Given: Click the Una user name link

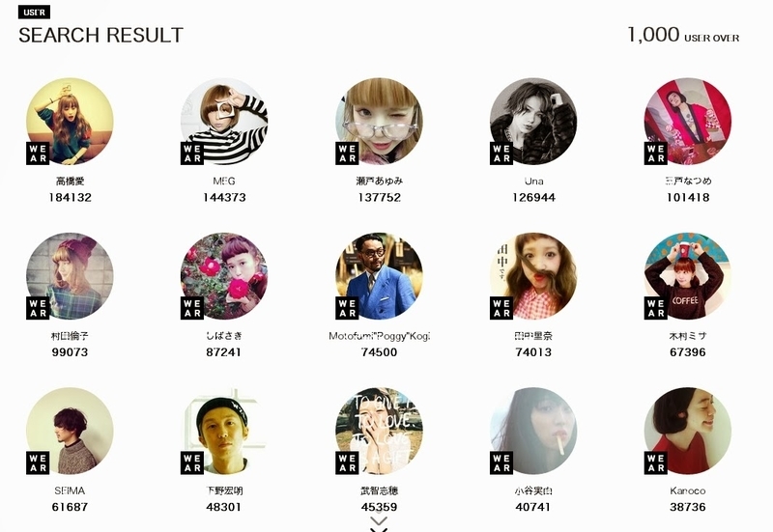Looking at the screenshot, I should click(x=534, y=182).
